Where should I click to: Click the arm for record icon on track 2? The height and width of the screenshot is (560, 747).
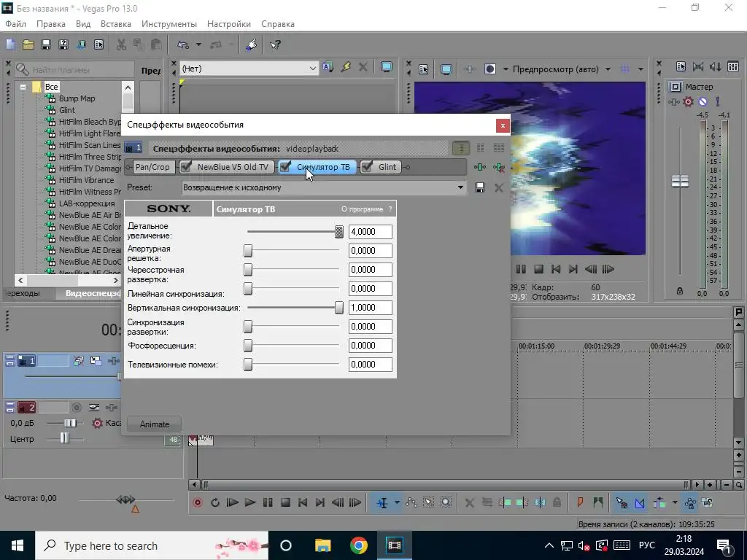coord(76,408)
